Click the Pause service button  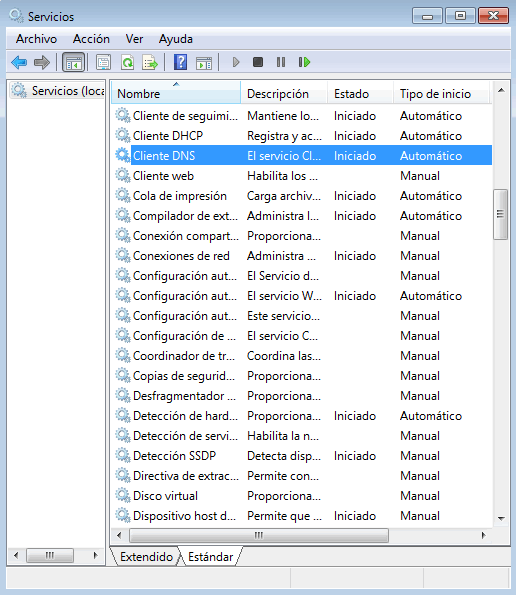pos(281,62)
